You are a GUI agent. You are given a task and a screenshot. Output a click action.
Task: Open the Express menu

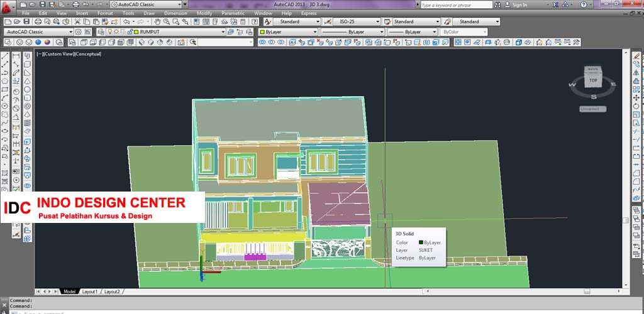click(309, 13)
